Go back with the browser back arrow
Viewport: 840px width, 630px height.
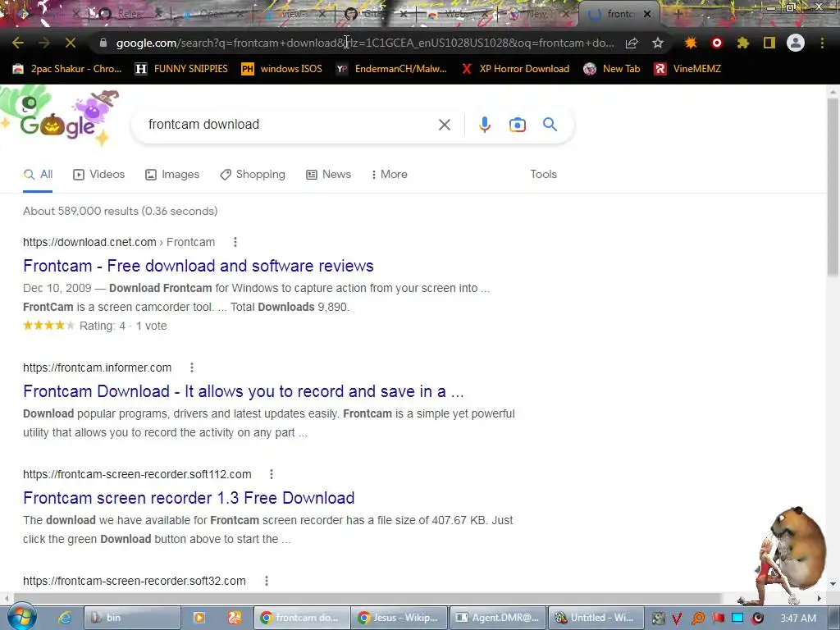coord(18,43)
